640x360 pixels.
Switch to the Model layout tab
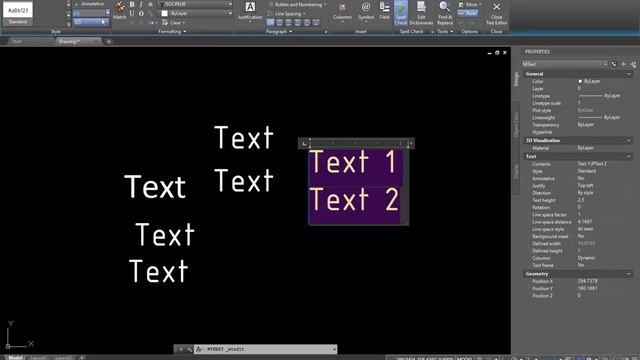click(x=16, y=357)
